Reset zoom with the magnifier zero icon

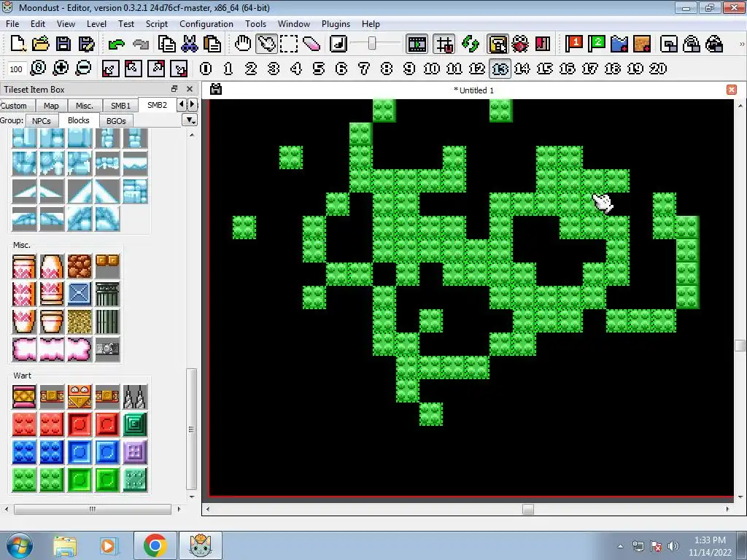tap(38, 68)
